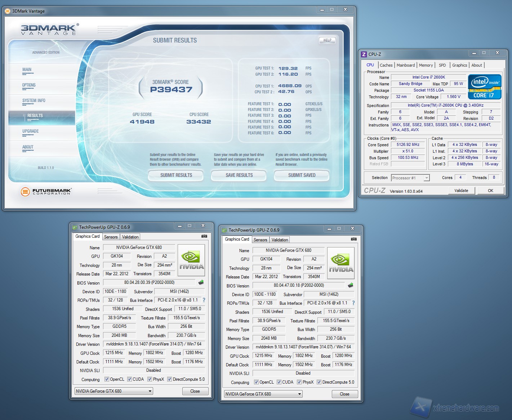Click the camera screenshot icon in left GPU-Z
This screenshot has width=512, height=420.
click(x=204, y=236)
